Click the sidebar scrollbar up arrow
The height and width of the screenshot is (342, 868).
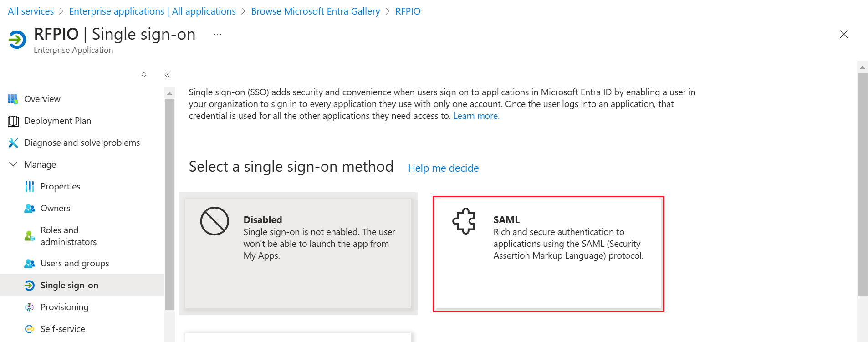click(169, 93)
